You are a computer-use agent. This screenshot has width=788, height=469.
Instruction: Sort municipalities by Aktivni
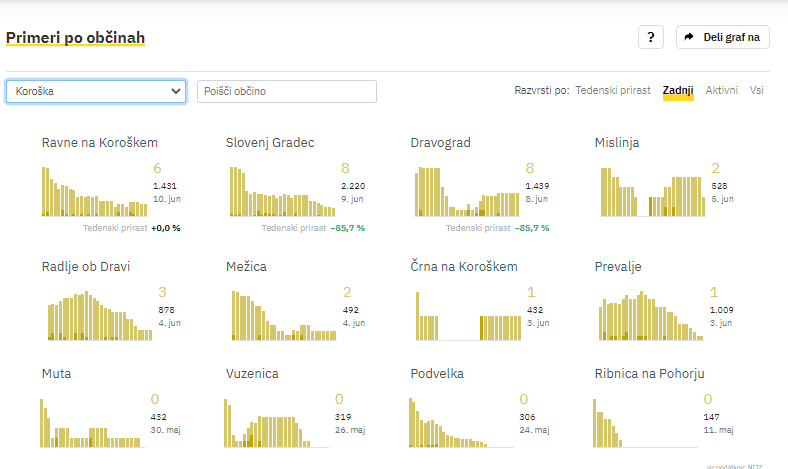(721, 91)
